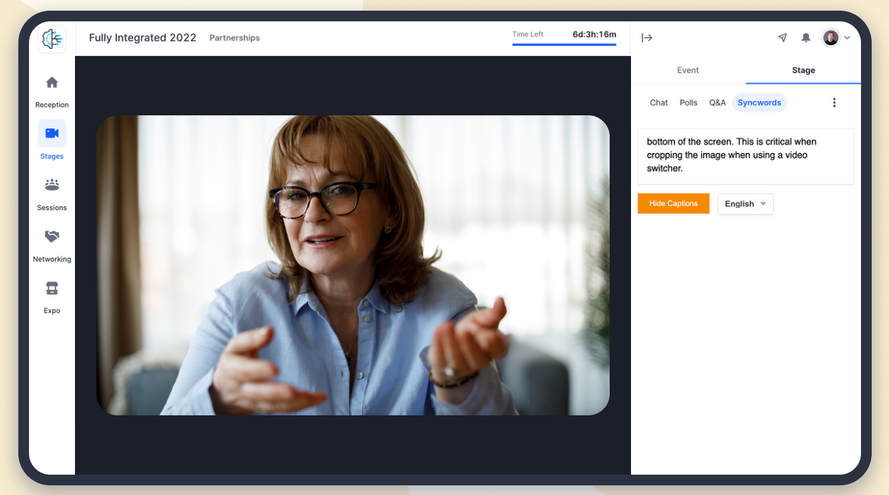Click the speaker video on stage
This screenshot has height=495, width=889.
click(x=353, y=265)
